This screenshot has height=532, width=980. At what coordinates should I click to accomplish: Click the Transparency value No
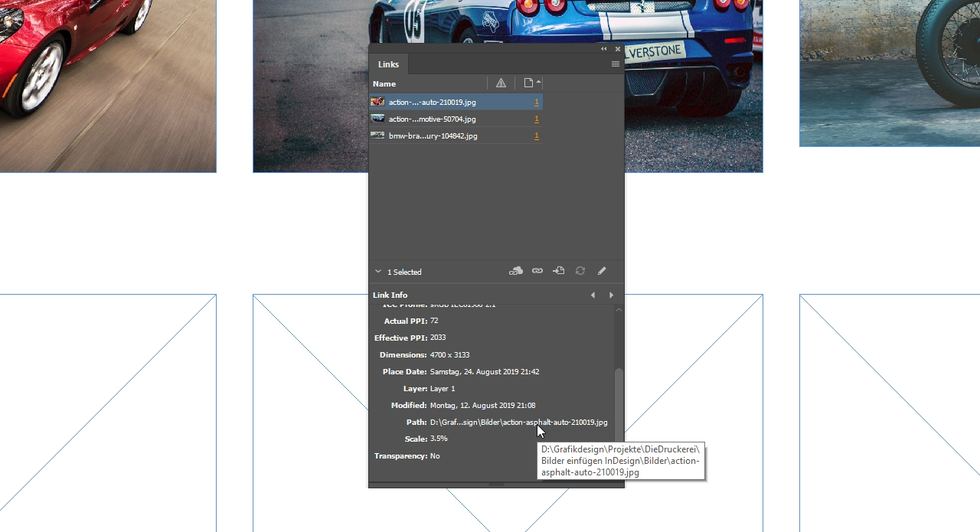(x=435, y=455)
